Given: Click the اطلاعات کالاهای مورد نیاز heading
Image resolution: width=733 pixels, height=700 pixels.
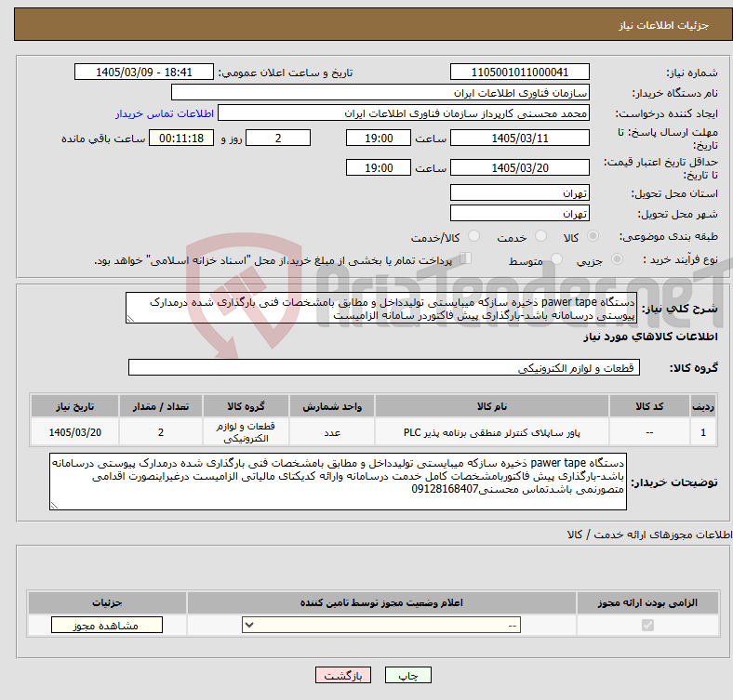Looking at the screenshot, I should (x=650, y=337).
